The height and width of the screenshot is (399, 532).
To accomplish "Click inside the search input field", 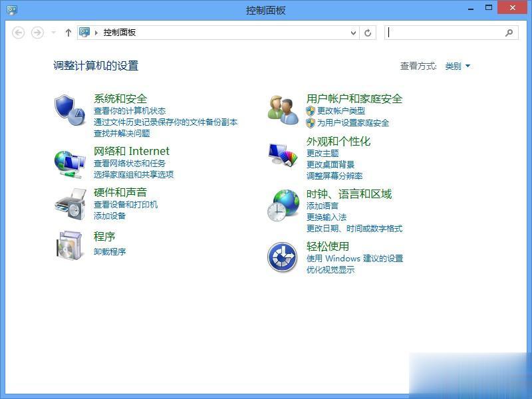I will pos(446,32).
